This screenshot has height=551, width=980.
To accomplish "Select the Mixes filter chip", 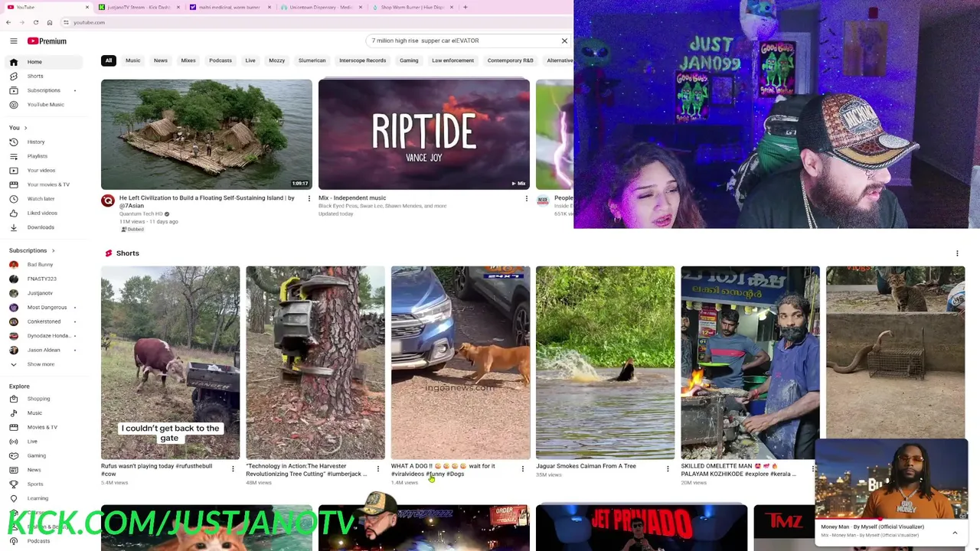I will [x=188, y=60].
